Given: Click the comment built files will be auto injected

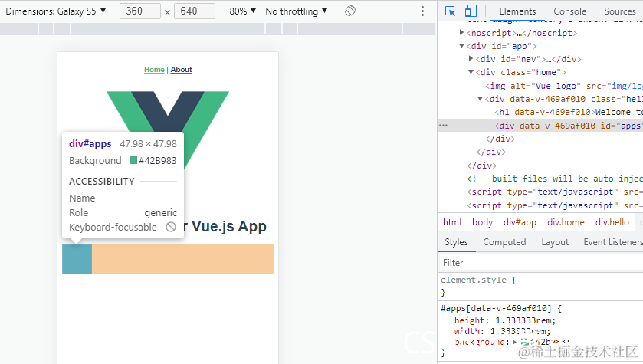Looking at the screenshot, I should [x=554, y=179].
